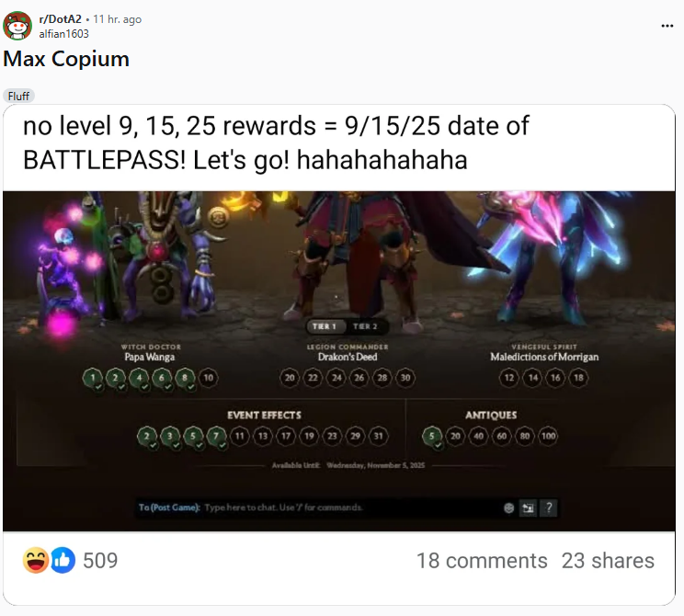The width and height of the screenshot is (684, 616).
Task: Click the question mark help icon
Action: (549, 508)
